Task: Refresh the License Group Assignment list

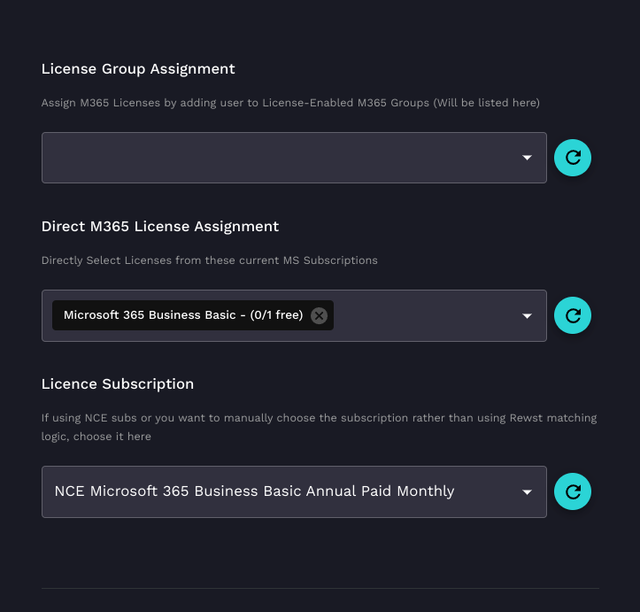Action: click(x=573, y=157)
